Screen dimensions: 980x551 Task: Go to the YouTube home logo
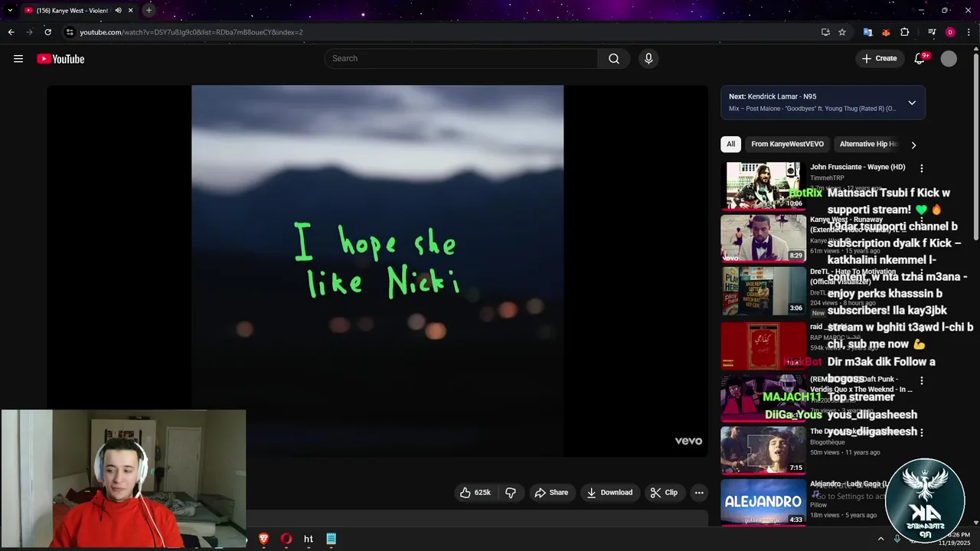pos(60,59)
